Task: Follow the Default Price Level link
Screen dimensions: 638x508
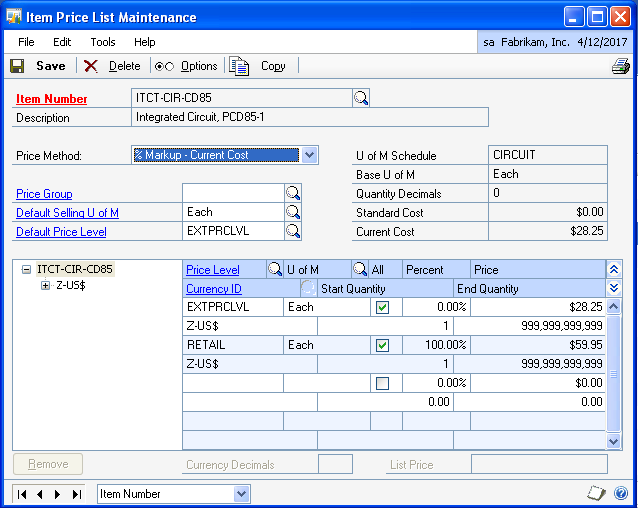Action: click(61, 232)
